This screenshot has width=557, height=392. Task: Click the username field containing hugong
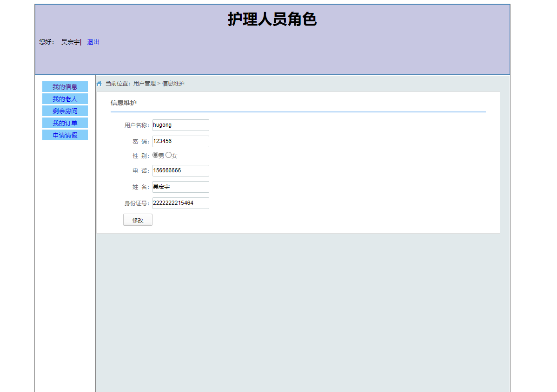pyautogui.click(x=180, y=125)
